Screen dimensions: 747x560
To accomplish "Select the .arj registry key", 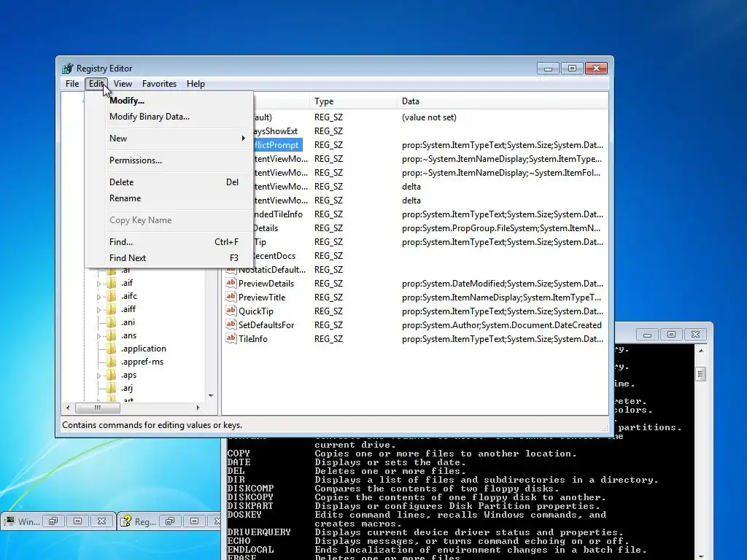I will (127, 388).
